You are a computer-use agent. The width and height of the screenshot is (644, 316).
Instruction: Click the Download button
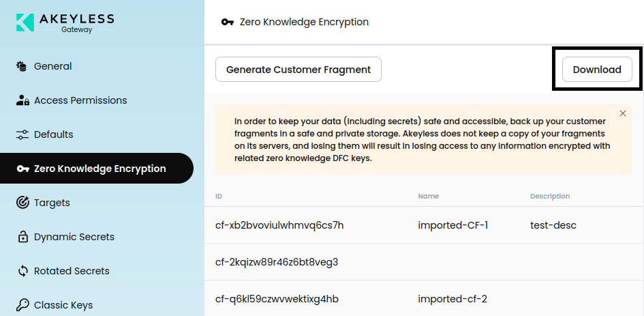597,70
